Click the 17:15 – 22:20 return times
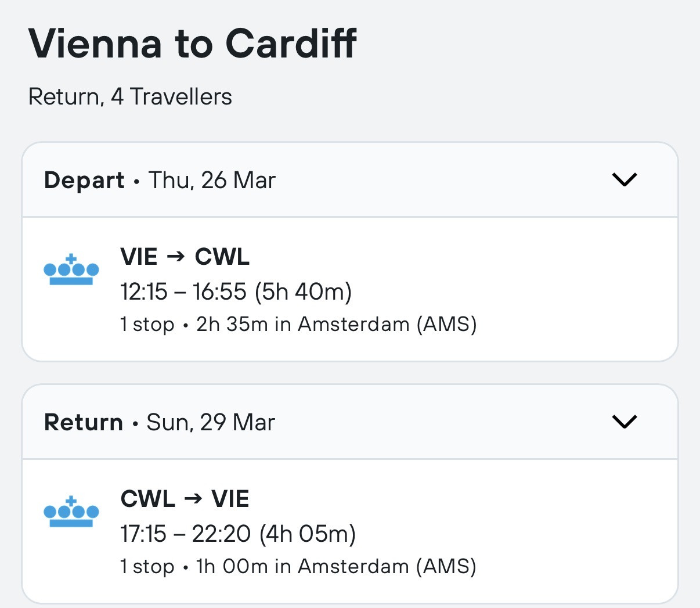 point(186,533)
